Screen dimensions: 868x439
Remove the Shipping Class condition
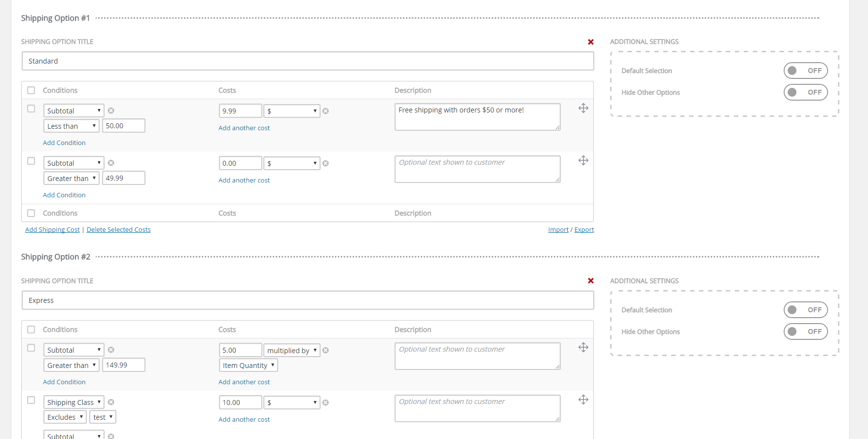111,402
